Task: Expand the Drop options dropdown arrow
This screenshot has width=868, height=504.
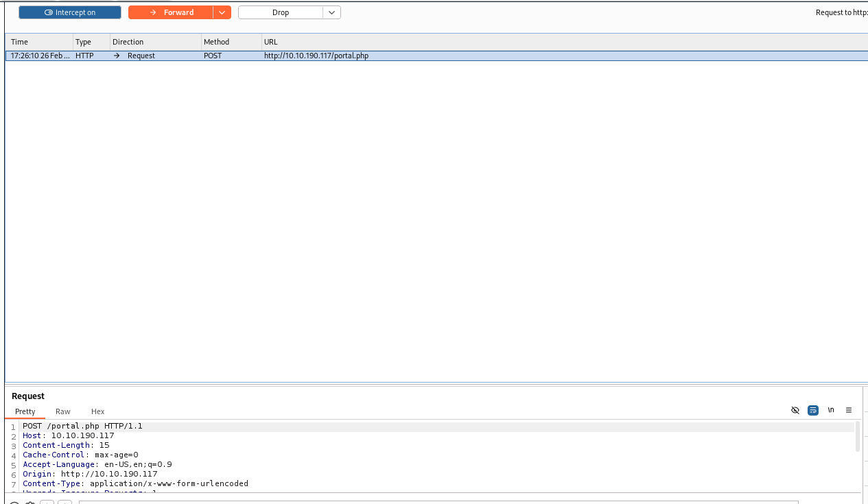Action: click(331, 12)
